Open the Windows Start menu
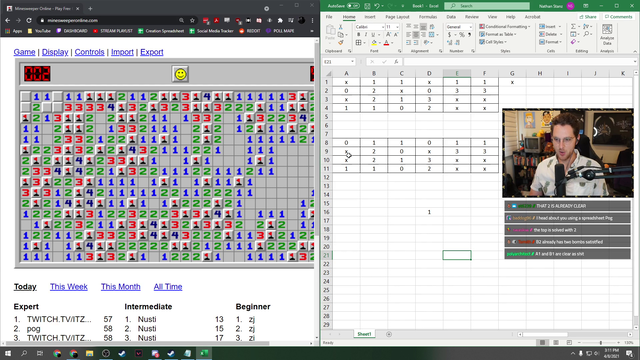640x360 pixels. (8, 353)
